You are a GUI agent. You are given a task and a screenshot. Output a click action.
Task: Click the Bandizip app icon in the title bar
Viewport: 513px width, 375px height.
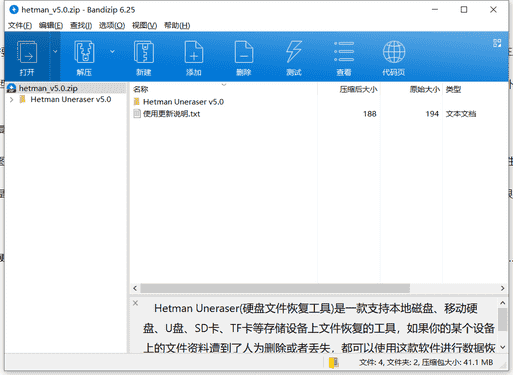(x=14, y=10)
